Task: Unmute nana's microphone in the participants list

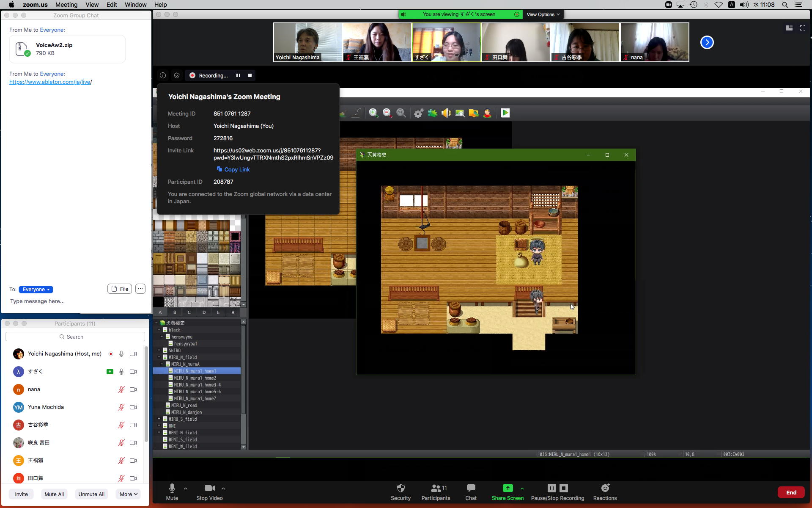Action: coord(121,389)
